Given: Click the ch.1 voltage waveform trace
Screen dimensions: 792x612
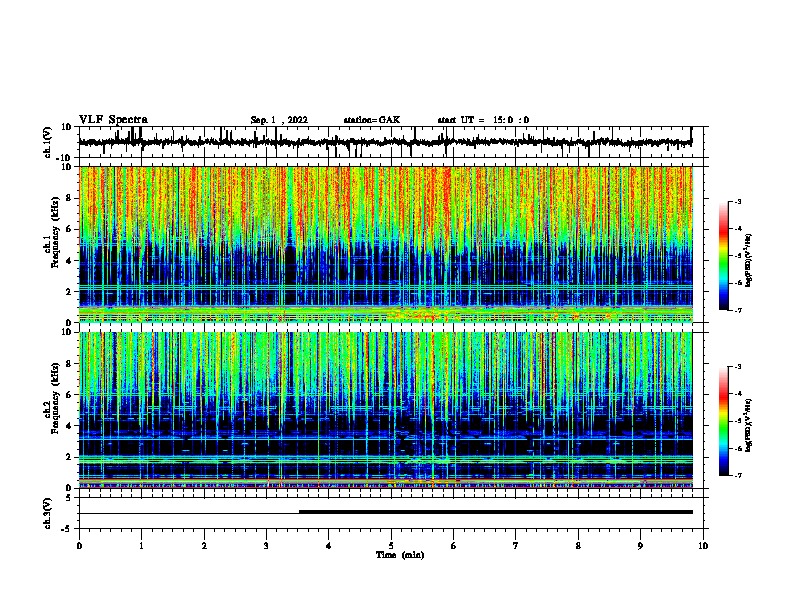Looking at the screenshot, I should pos(385,142).
